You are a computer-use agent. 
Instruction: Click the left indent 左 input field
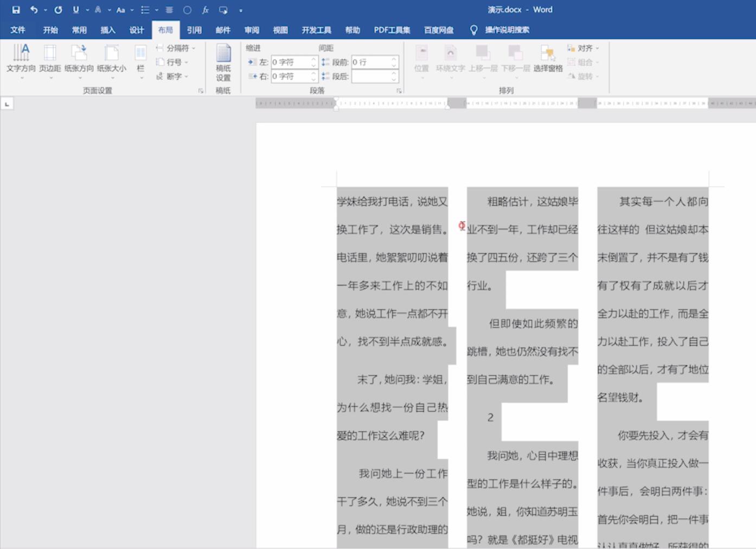coord(291,62)
